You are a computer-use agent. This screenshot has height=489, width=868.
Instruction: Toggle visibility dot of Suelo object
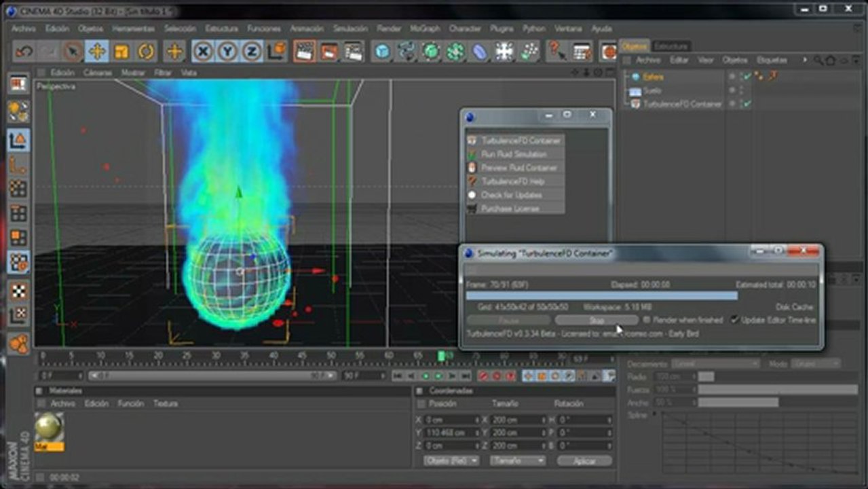pos(732,89)
